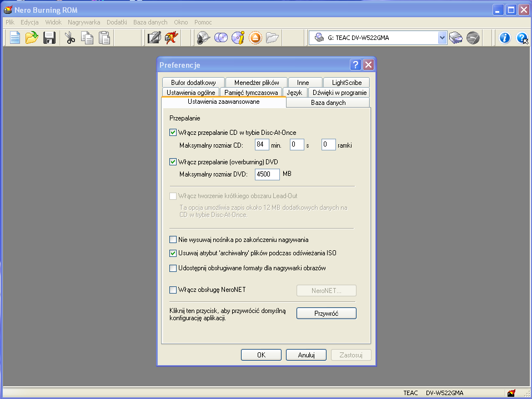Switch to LightScribe tab
Screen dimensions: 532x399
click(347, 82)
